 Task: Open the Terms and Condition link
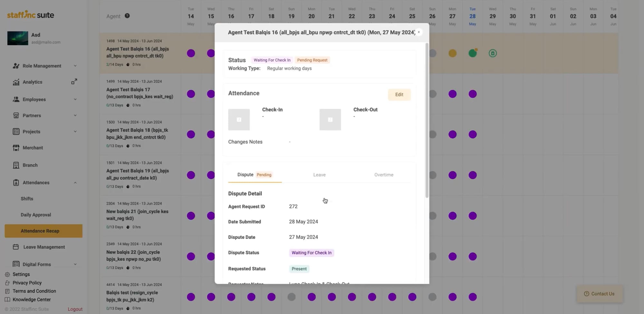(x=34, y=291)
